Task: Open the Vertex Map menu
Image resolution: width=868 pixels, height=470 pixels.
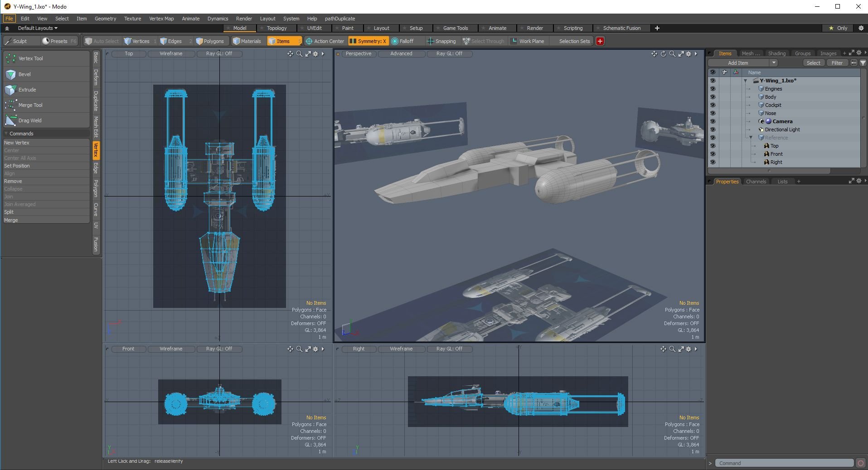Action: point(161,19)
